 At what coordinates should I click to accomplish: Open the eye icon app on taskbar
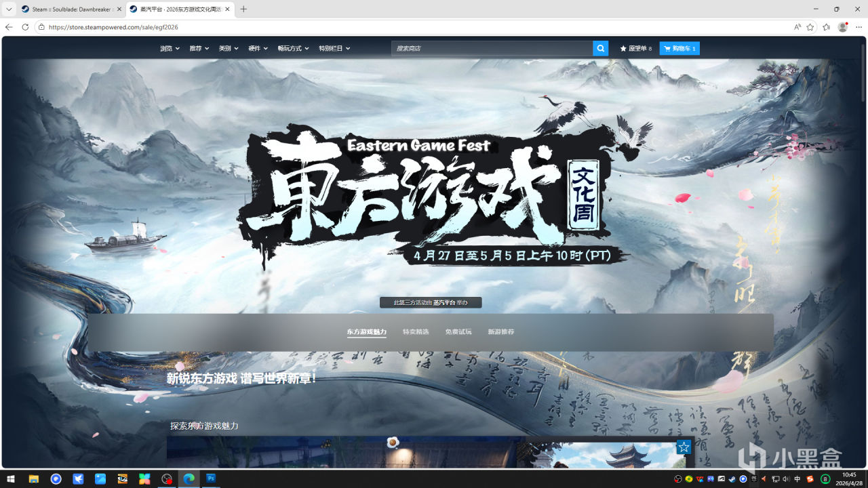point(122,479)
